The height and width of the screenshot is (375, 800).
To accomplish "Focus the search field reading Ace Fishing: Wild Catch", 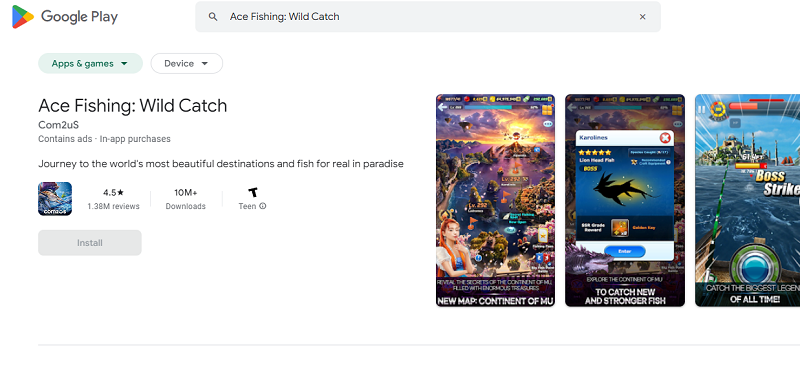I will coord(428,16).
